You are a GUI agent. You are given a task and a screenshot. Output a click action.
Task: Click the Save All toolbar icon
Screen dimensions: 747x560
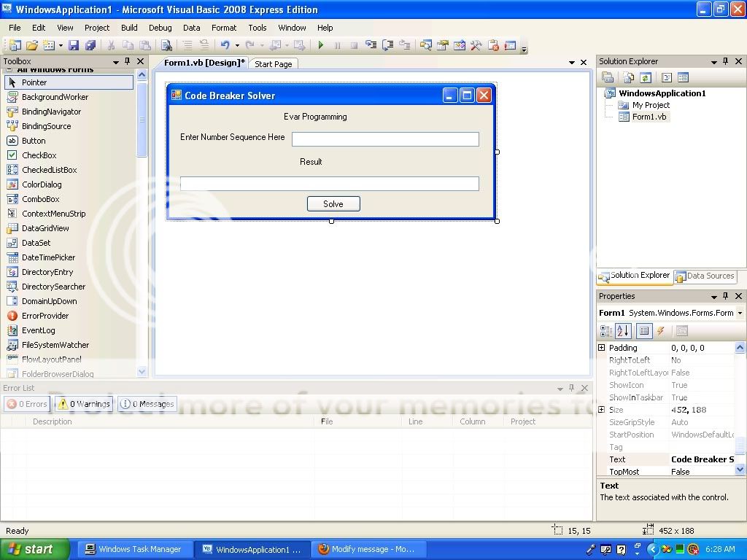pos(90,45)
